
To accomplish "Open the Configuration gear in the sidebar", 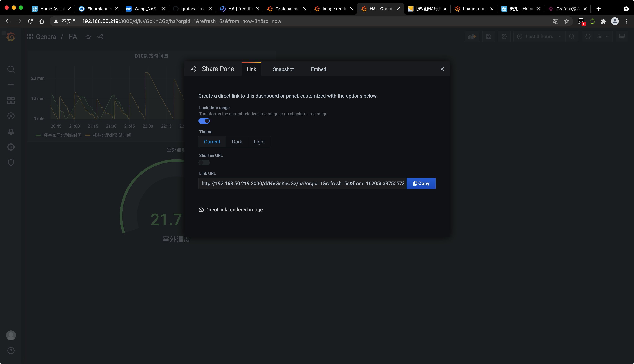I will [11, 147].
